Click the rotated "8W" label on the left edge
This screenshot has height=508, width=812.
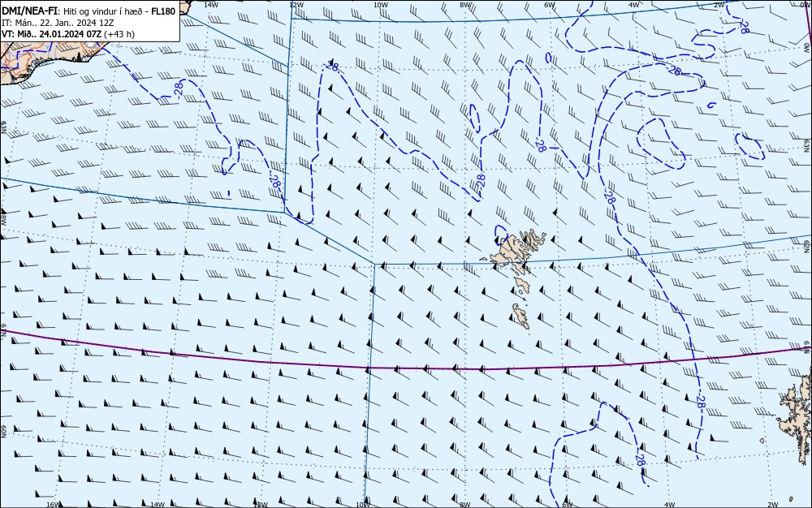point(3,219)
